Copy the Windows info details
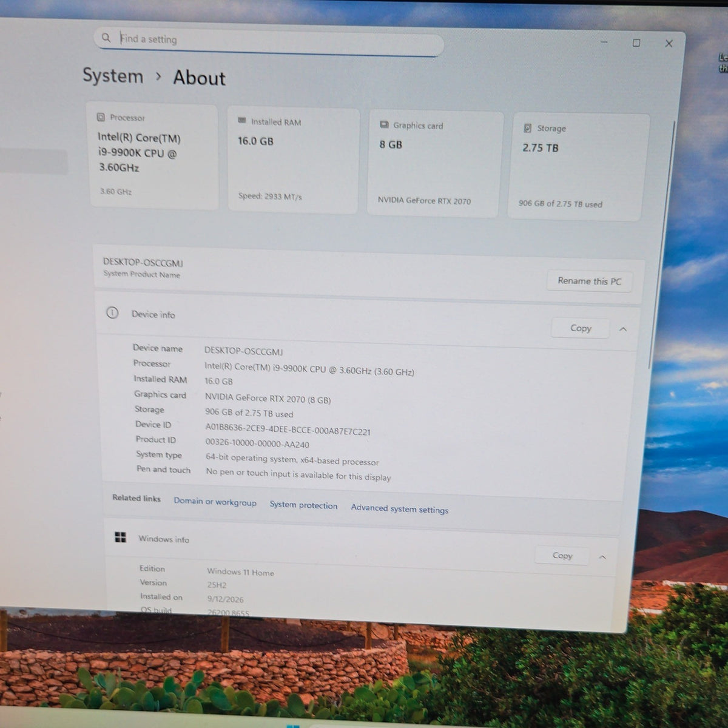Viewport: 728px width, 728px height. 562,555
